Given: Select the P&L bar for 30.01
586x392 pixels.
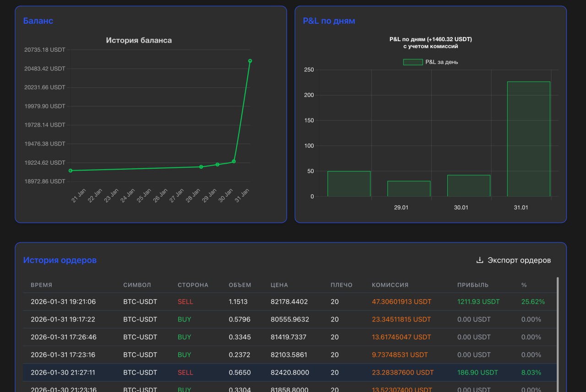Looking at the screenshot, I should tap(468, 186).
